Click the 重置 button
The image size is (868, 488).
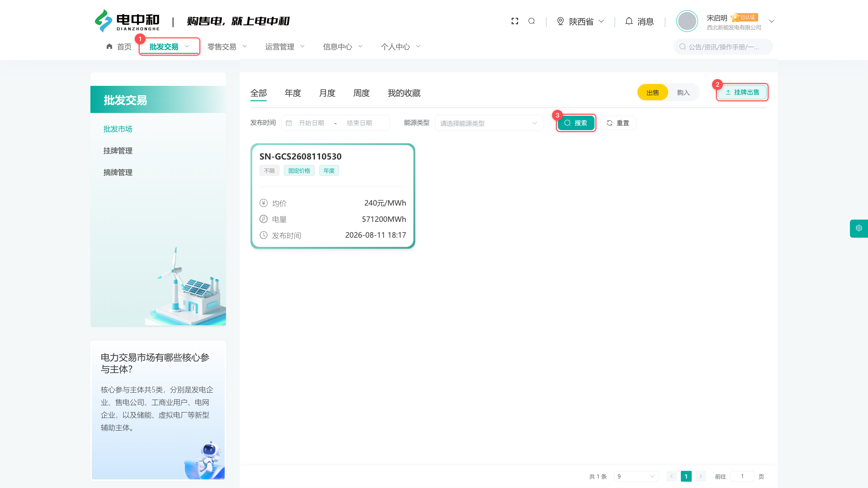pos(618,123)
